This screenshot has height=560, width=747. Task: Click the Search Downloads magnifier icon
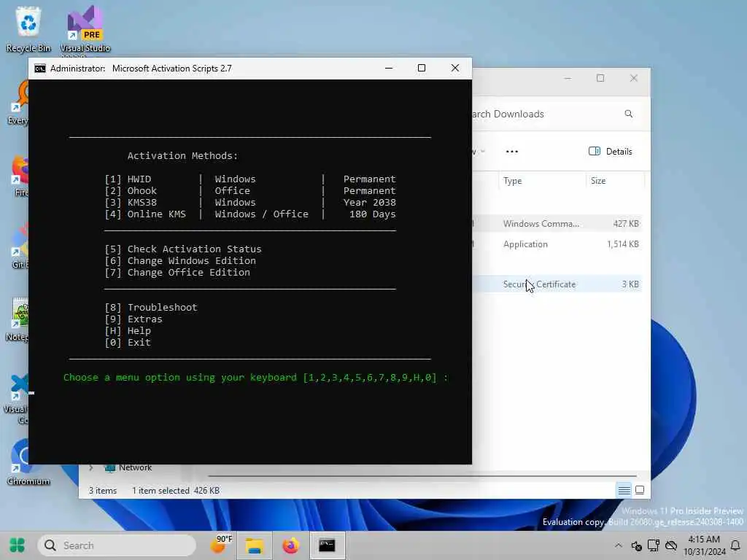629,114
